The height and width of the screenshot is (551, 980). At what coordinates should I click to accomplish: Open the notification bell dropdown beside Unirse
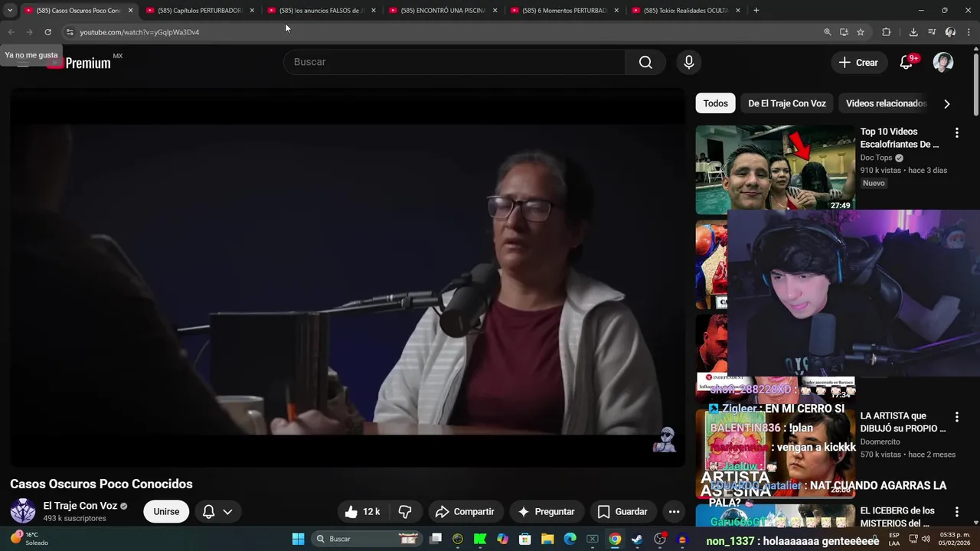coord(217,512)
